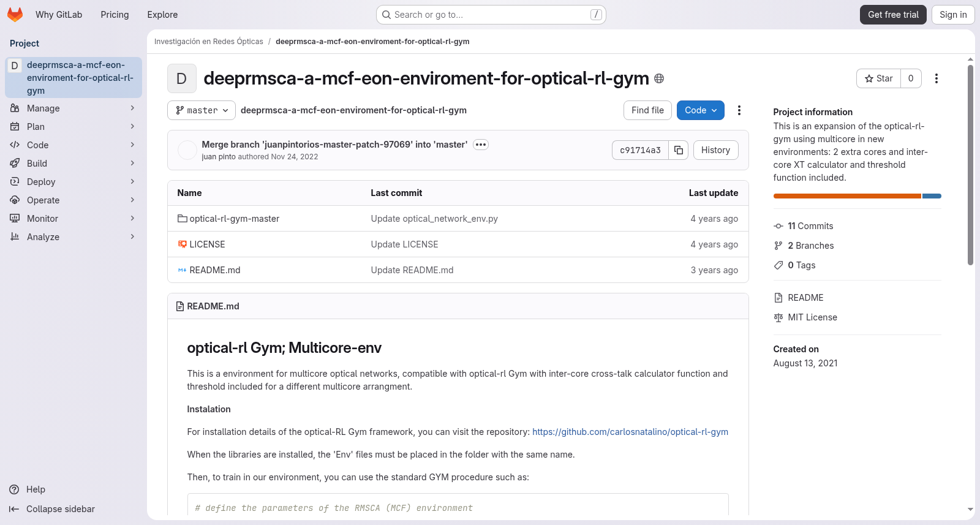Click the Sign in button
The width and height of the screenshot is (980, 525).
tap(953, 15)
